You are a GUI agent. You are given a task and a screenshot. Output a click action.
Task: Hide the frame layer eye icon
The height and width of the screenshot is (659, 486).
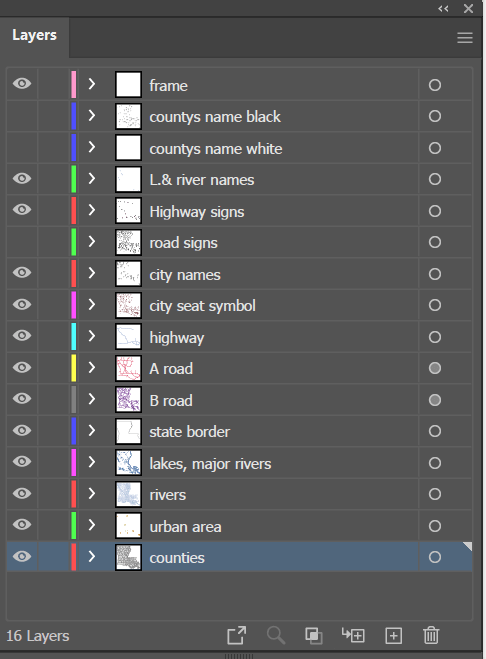22,84
